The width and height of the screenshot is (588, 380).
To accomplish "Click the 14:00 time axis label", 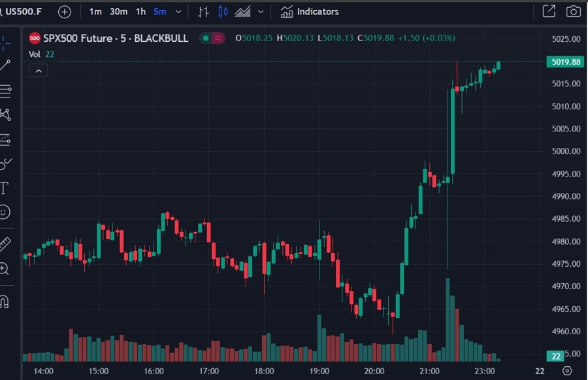I will coord(44,371).
